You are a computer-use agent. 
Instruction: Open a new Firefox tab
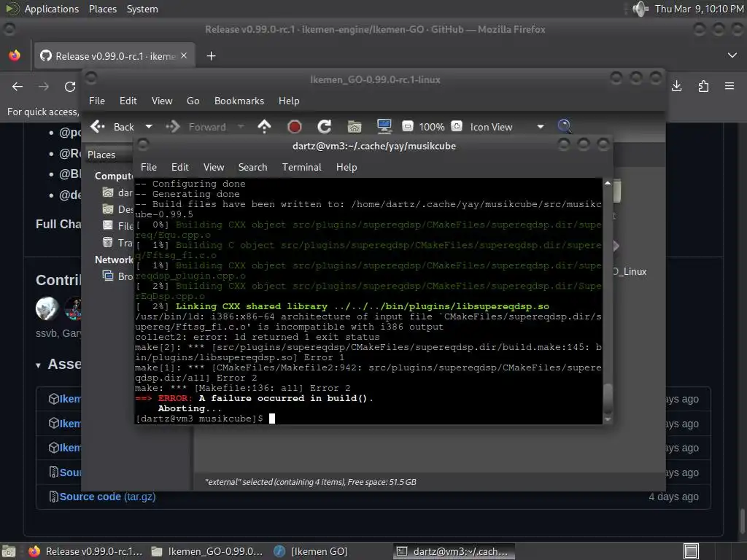tap(211, 56)
